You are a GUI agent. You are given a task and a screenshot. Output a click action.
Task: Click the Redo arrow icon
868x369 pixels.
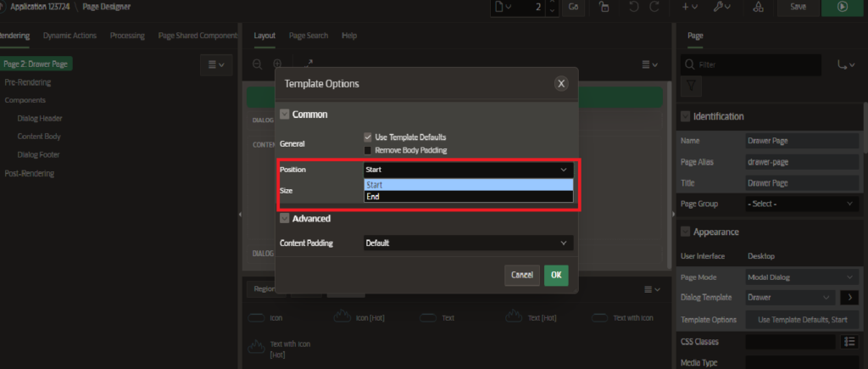[654, 7]
